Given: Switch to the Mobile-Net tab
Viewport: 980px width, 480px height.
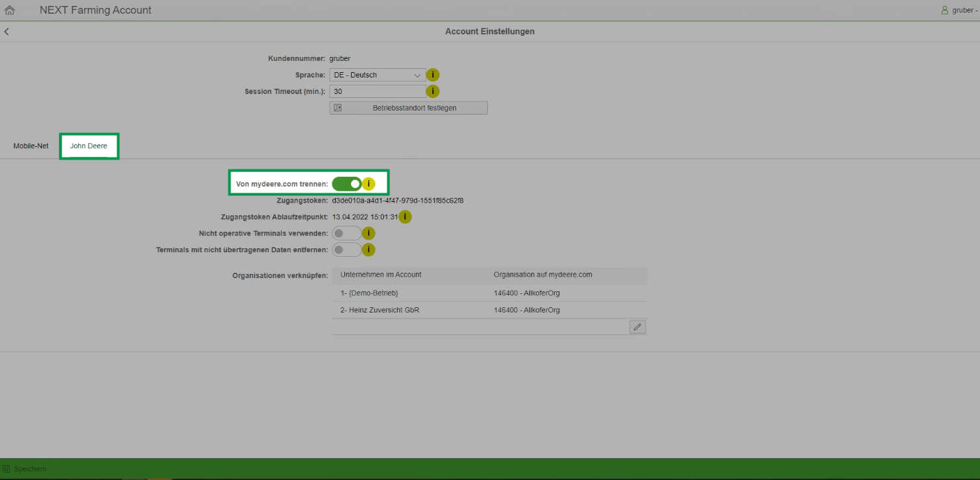Looking at the screenshot, I should [x=30, y=146].
